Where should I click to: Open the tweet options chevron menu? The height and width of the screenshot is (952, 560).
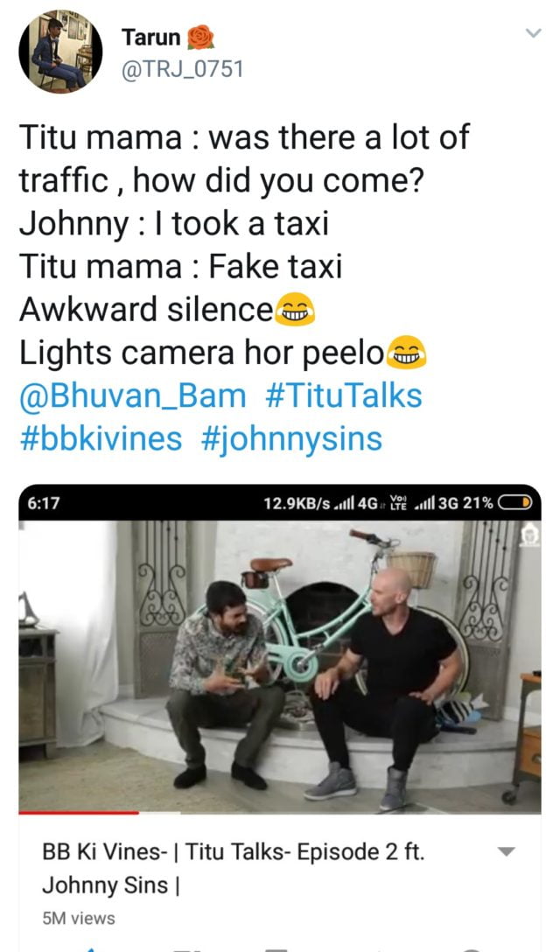coord(533,32)
